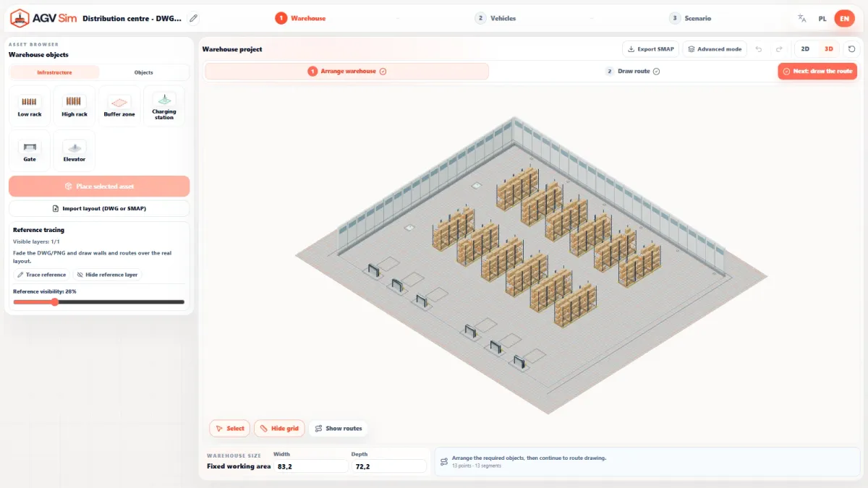This screenshot has width=868, height=488.
Task: Select the Buffer zone asset
Action: [x=119, y=106]
